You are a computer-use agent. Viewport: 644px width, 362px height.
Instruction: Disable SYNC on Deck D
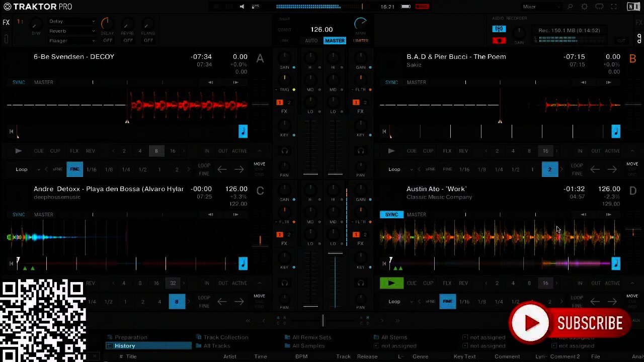[x=391, y=215]
